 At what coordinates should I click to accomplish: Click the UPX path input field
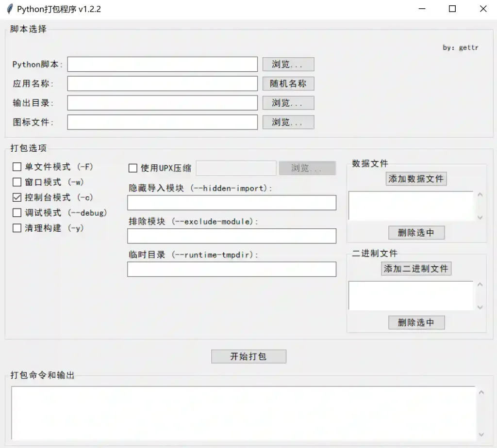pos(236,168)
